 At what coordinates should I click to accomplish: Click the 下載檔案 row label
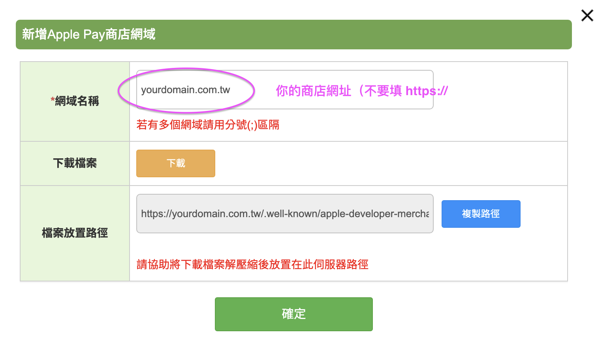[75, 163]
